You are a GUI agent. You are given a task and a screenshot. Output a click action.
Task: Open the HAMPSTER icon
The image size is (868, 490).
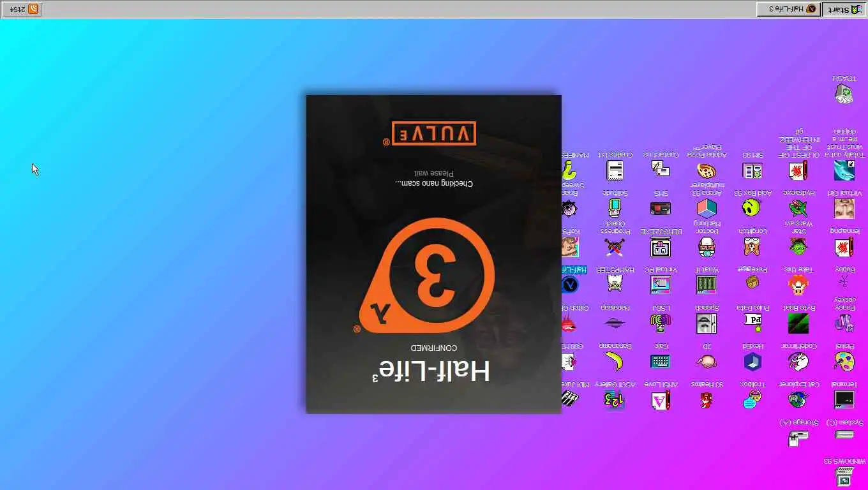pos(615,285)
